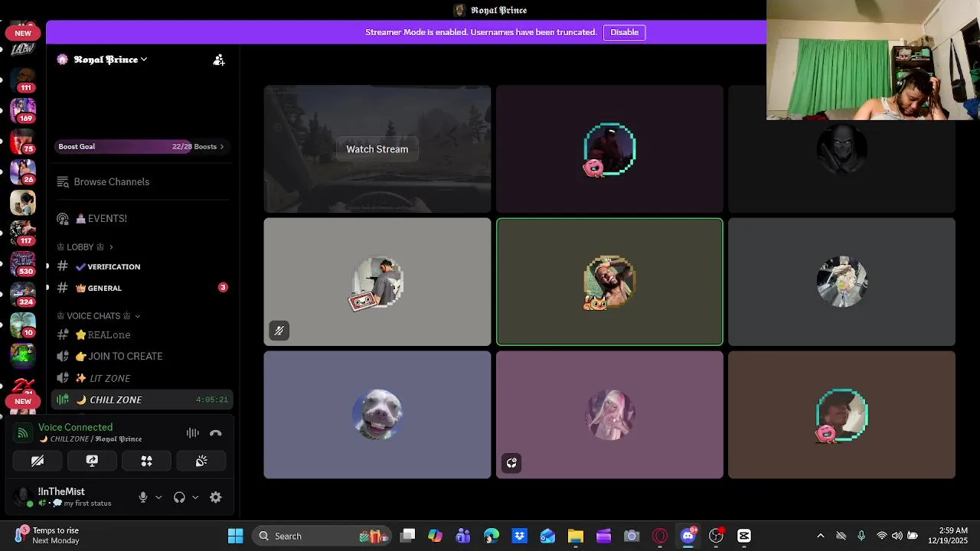Deafen audio with headphone icon

[x=179, y=497]
